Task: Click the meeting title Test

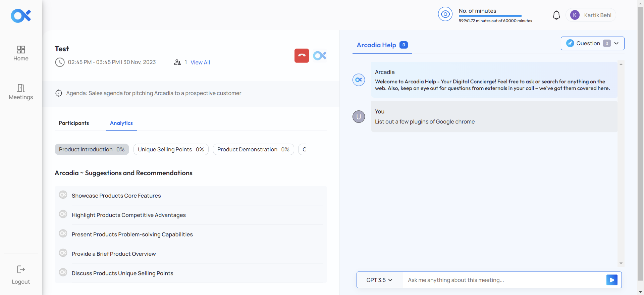Action: click(62, 49)
